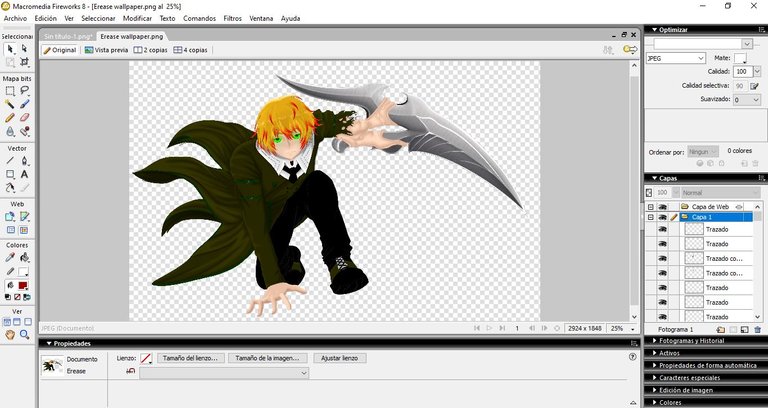Image resolution: width=768 pixels, height=408 pixels.
Task: Collapse the Propiedades panel
Action: [49, 343]
